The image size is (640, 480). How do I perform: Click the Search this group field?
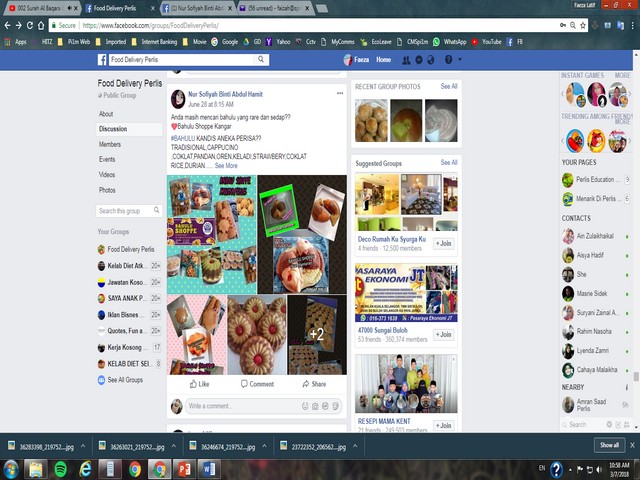coord(128,211)
